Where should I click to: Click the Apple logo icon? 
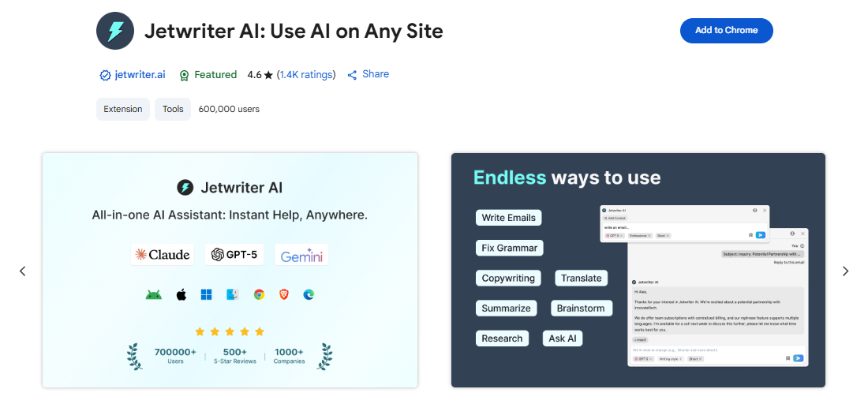pos(181,295)
